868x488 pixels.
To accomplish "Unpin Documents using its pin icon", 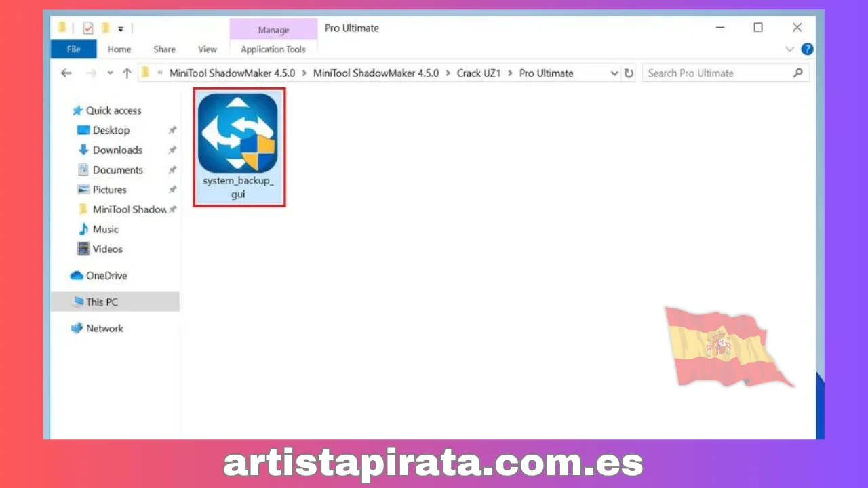I will [172, 169].
